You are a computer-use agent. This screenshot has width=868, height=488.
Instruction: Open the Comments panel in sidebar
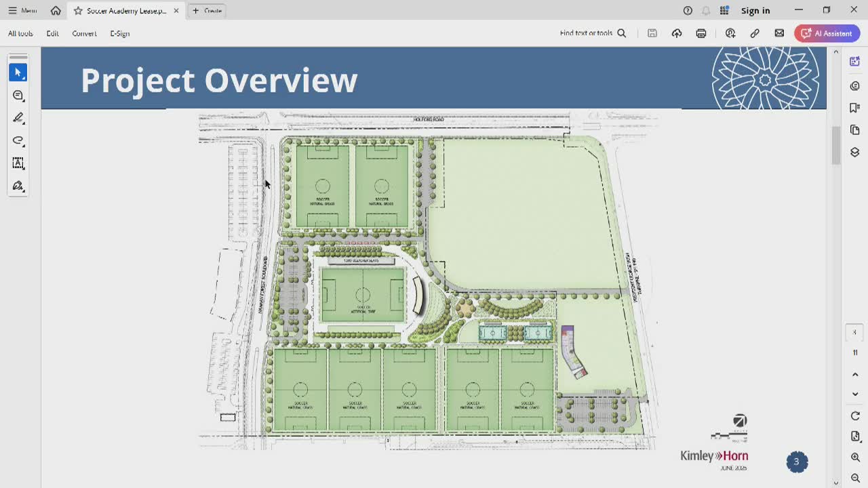click(855, 85)
